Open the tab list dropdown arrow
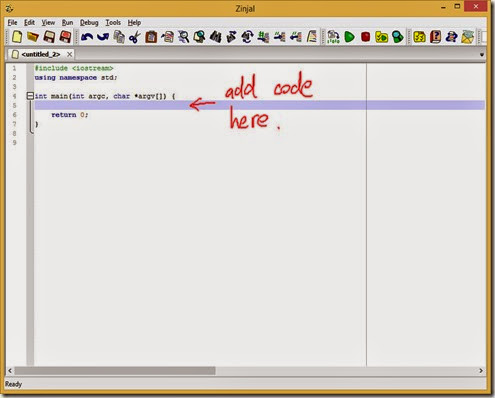 click(482, 54)
